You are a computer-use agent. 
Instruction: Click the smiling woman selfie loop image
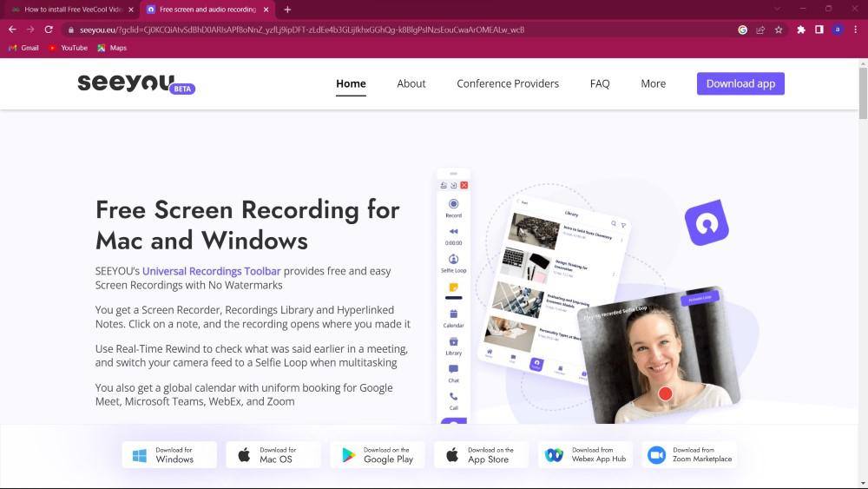click(658, 354)
